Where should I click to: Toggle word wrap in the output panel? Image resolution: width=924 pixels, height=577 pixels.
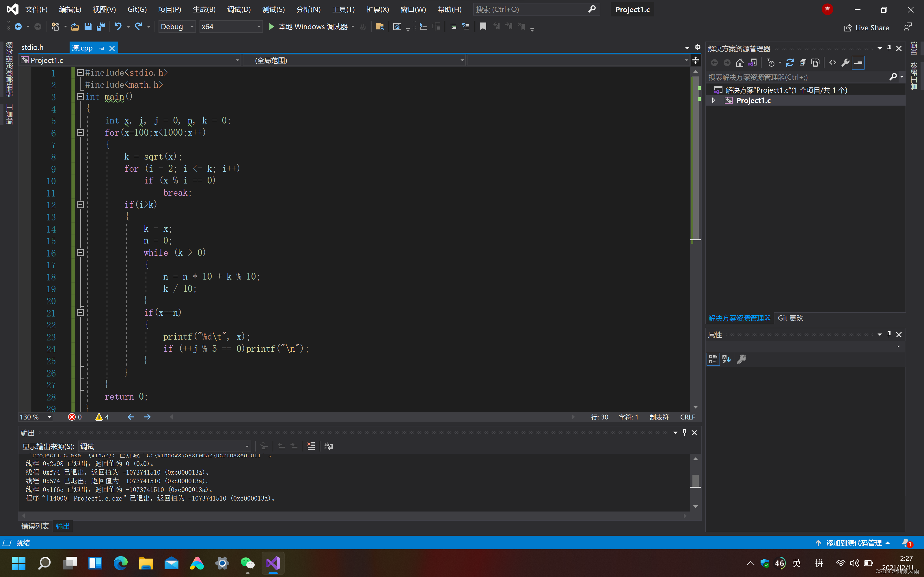[x=328, y=446]
